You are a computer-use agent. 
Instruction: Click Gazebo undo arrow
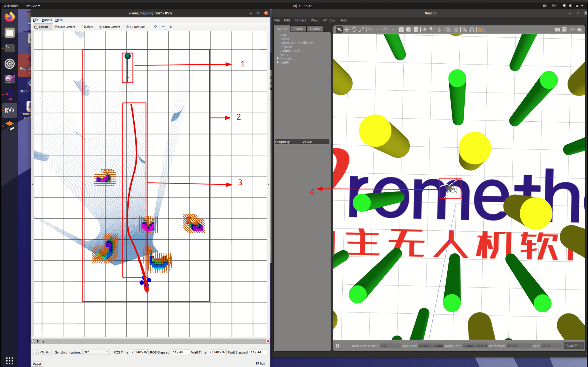(x=371, y=29)
